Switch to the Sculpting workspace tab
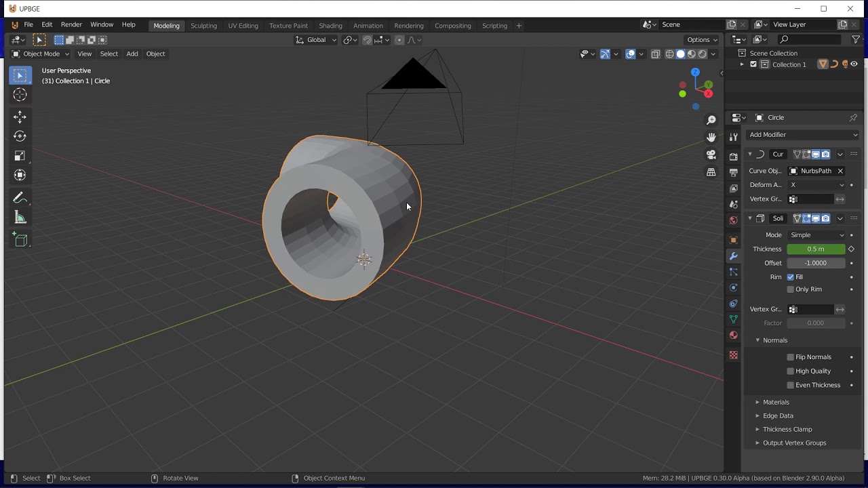868x488 pixels. pos(203,26)
